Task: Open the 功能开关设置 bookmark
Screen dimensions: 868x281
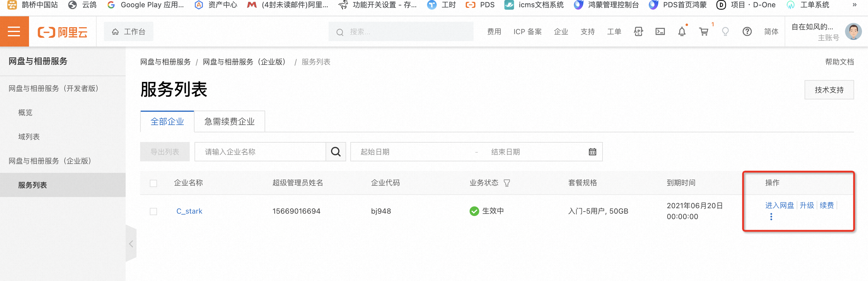Action: [378, 5]
